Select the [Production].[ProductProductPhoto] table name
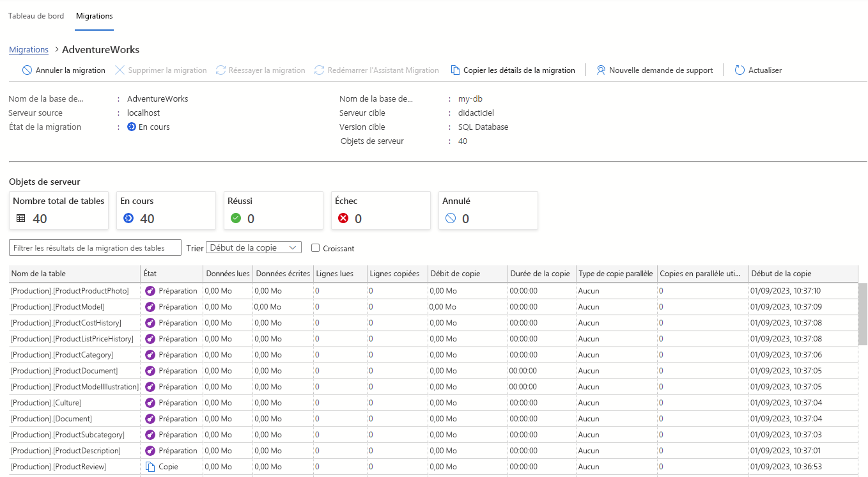The width and height of the screenshot is (868, 477). point(70,291)
